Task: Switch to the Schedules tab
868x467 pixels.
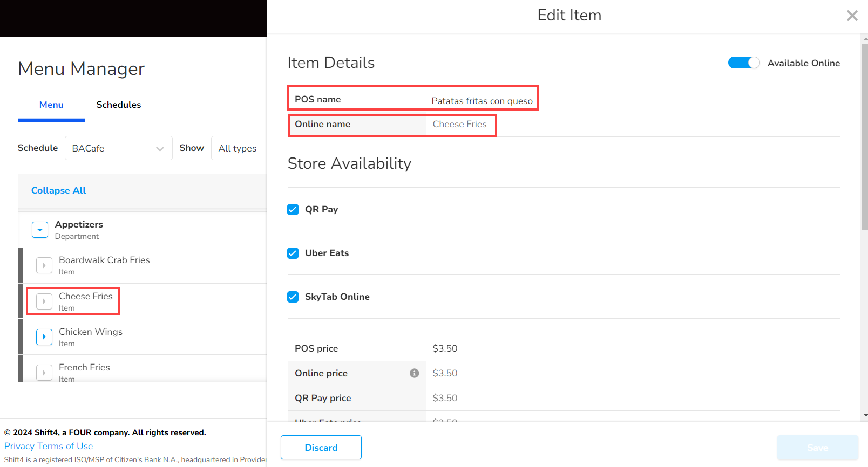Action: click(x=118, y=105)
